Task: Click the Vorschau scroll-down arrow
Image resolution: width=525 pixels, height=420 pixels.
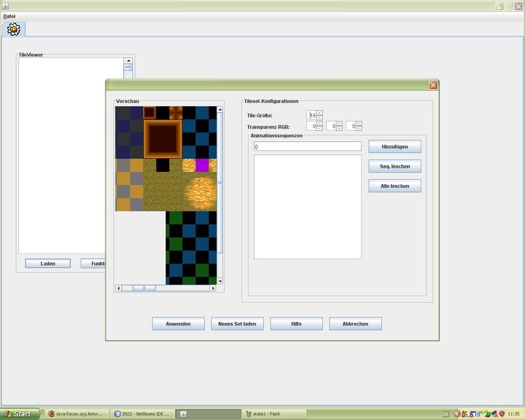Action: (220, 282)
